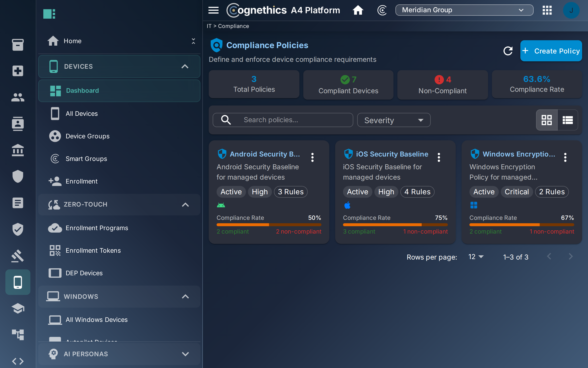Open the contact badge rail icon
588x368 pixels.
[x=18, y=124]
